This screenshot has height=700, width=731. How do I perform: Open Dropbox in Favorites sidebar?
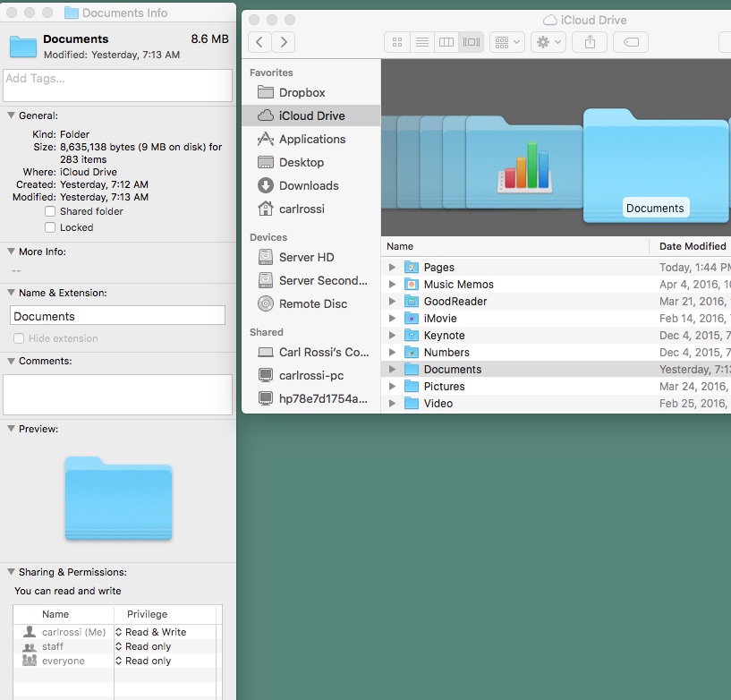point(311,92)
